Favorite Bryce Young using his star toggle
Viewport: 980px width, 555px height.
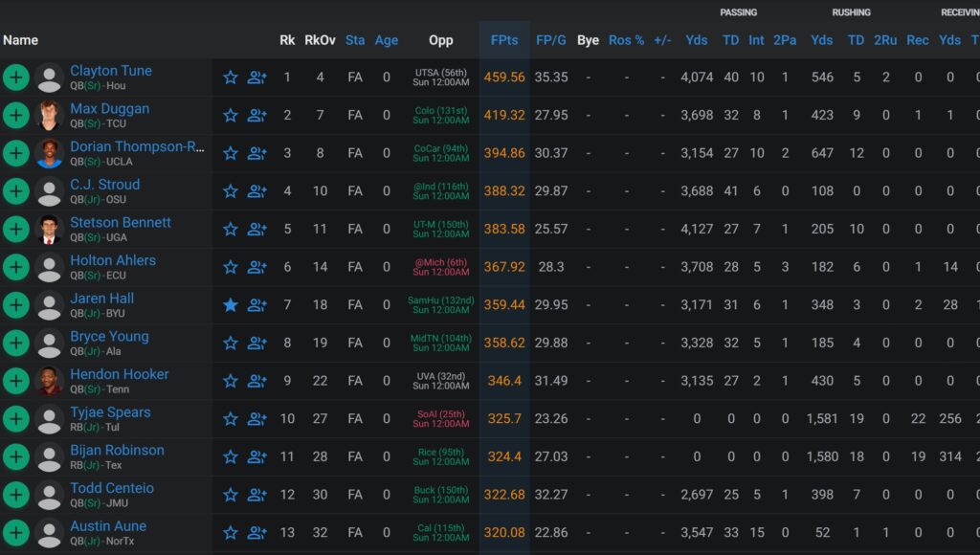[230, 343]
